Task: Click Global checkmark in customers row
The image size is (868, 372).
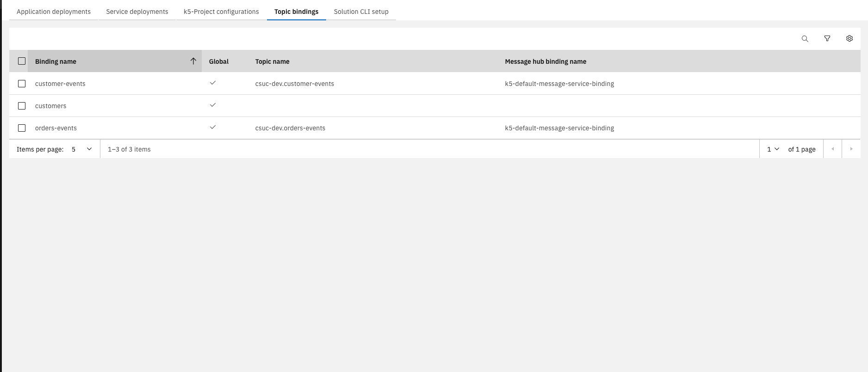Action: coord(213,105)
